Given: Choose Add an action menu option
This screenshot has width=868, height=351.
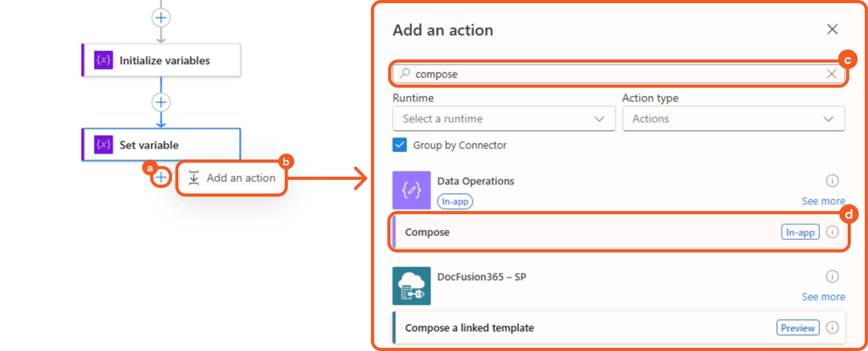Looking at the screenshot, I should (232, 178).
